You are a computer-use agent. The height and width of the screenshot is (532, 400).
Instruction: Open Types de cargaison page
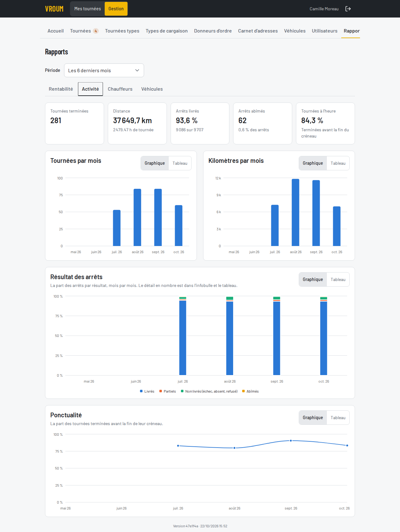167,31
